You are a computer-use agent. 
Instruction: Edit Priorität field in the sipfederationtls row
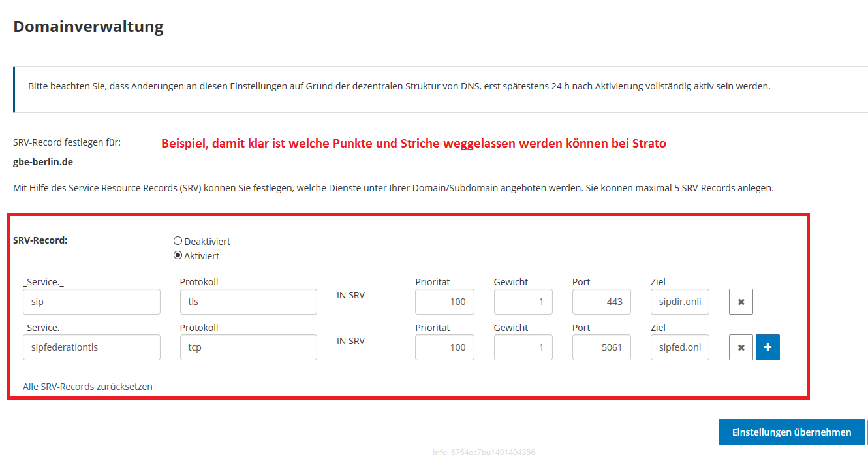(444, 347)
